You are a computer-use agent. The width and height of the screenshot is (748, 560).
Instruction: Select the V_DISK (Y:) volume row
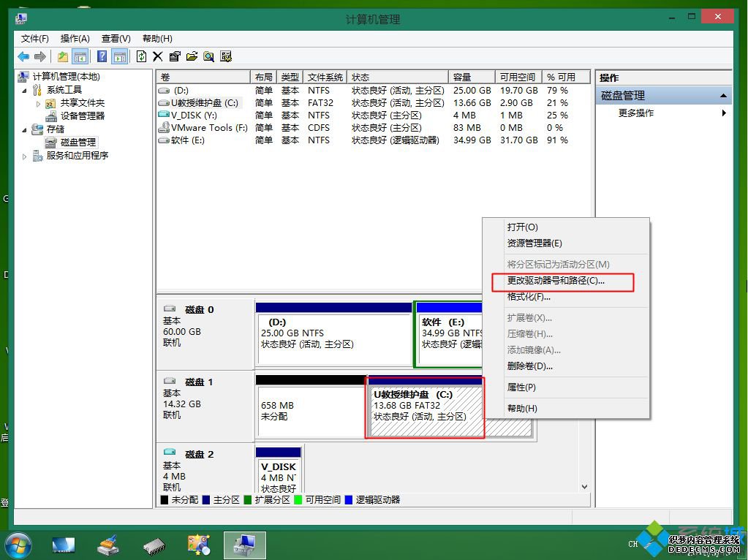pyautogui.click(x=373, y=116)
